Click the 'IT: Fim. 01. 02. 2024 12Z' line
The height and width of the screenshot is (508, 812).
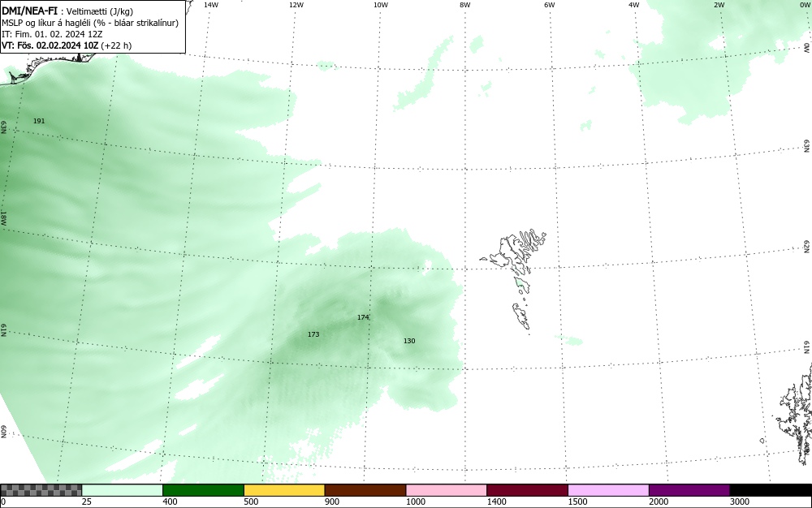52,34
